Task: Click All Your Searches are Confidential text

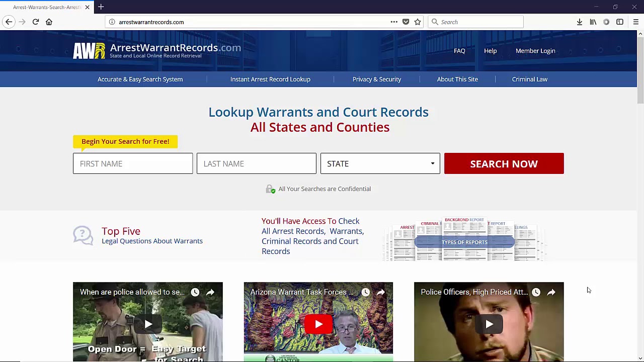Action: [x=325, y=189]
